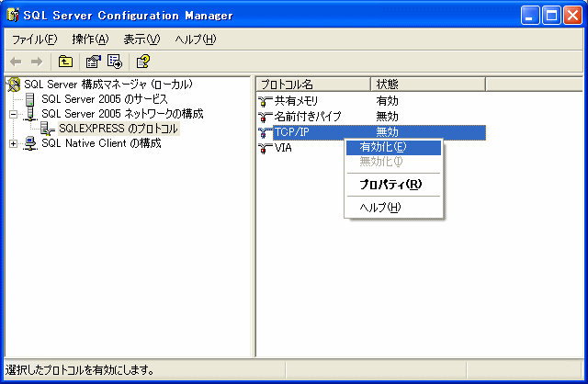588x384 pixels.
Task: Select SQL Native Client の構成 tree item
Action: (x=101, y=143)
